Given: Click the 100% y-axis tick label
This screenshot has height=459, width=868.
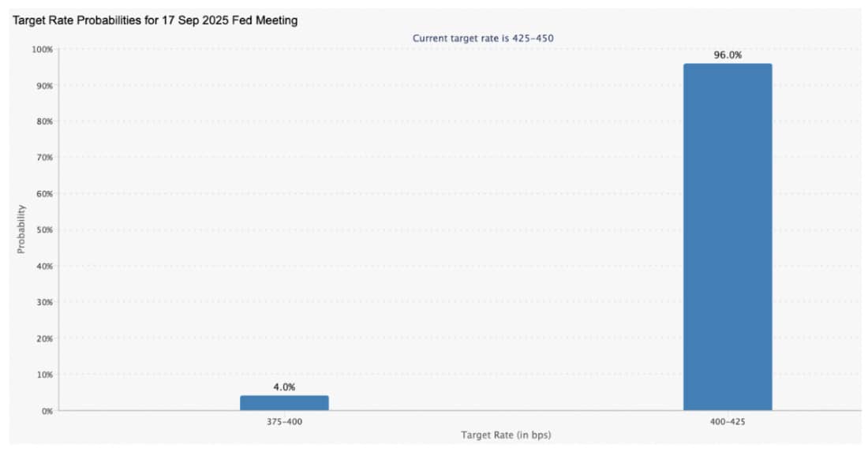Looking at the screenshot, I should click(42, 50).
